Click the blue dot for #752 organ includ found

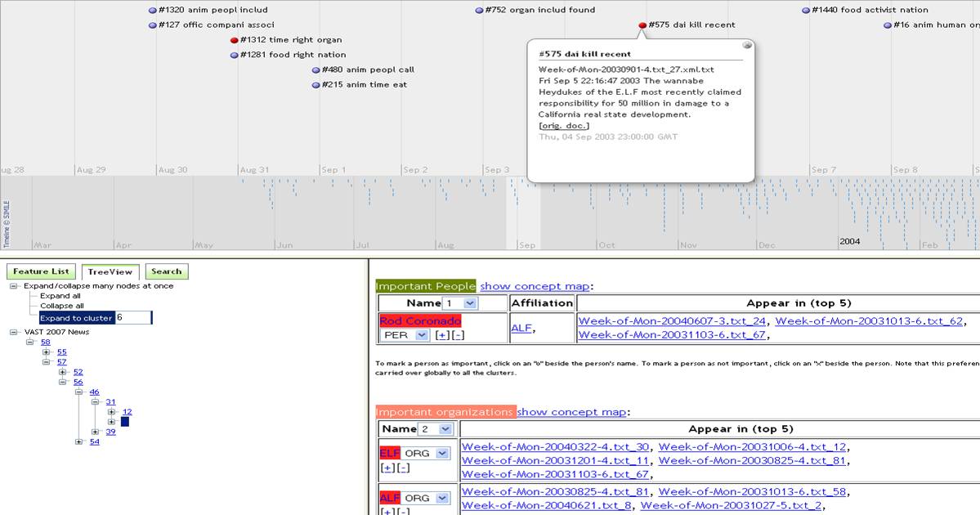click(479, 11)
